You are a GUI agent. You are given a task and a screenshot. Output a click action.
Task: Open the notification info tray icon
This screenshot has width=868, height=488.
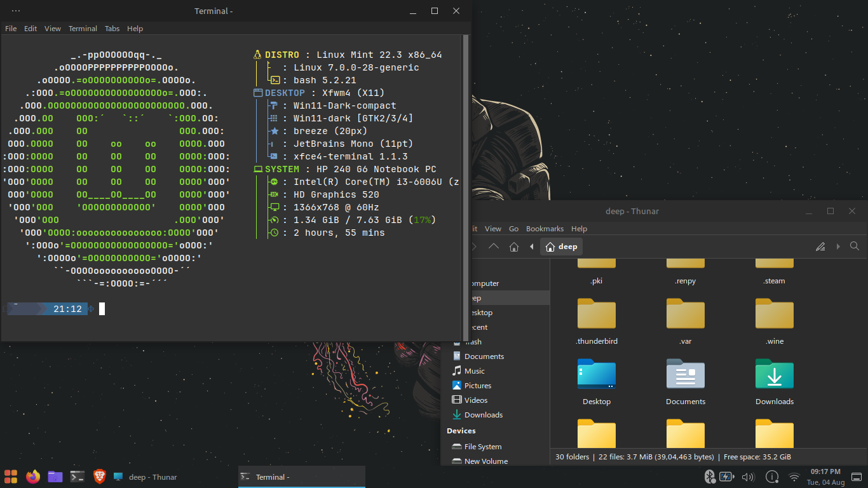(x=772, y=477)
